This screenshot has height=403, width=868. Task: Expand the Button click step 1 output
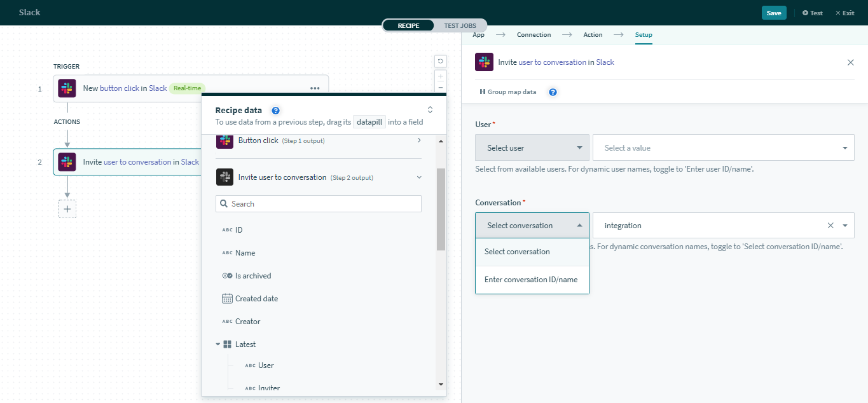click(x=418, y=140)
